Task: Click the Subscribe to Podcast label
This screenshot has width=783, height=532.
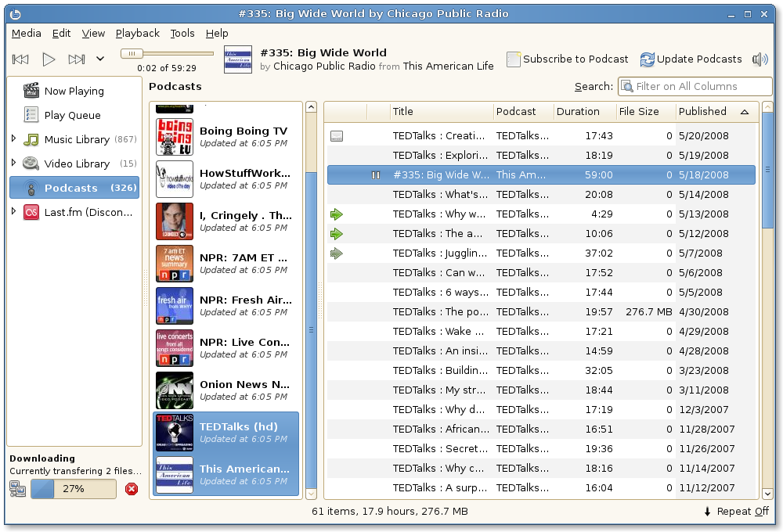Action: tap(576, 59)
